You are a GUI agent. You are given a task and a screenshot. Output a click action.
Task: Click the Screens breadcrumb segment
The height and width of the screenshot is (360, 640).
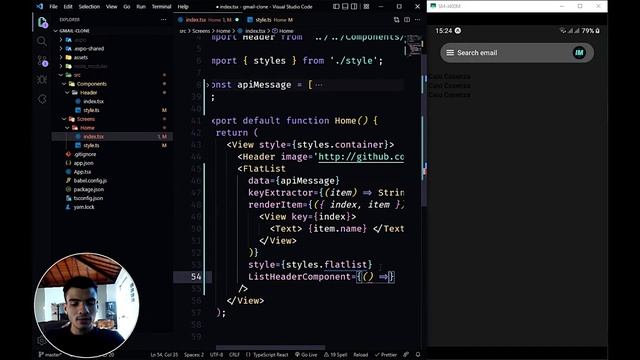coord(201,31)
